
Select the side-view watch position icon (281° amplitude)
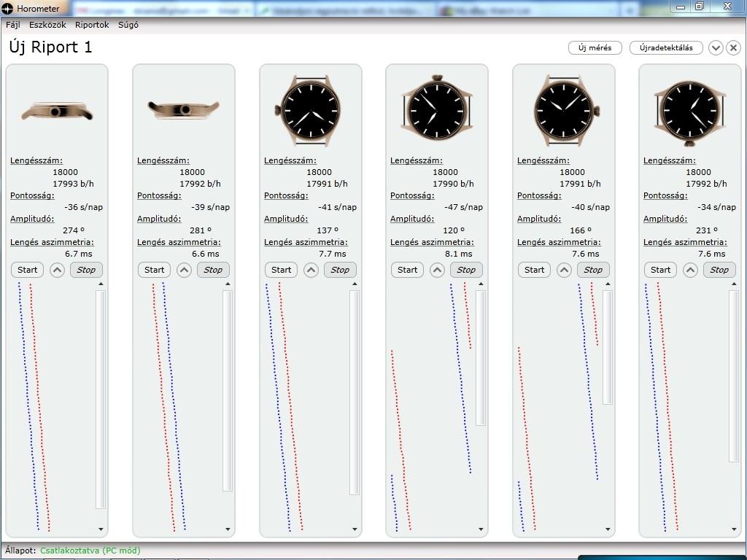pos(184,110)
